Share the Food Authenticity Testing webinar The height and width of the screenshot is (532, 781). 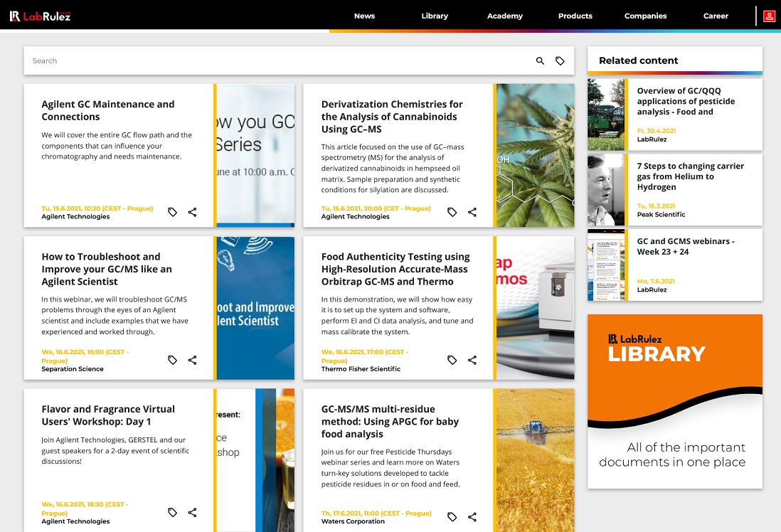click(x=472, y=360)
